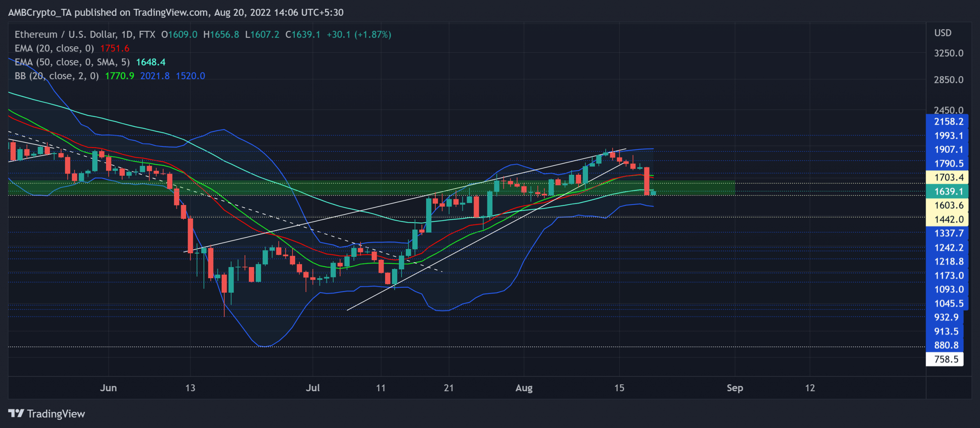Click the 11 date label after Jul
The width and height of the screenshot is (980, 428).
click(381, 388)
